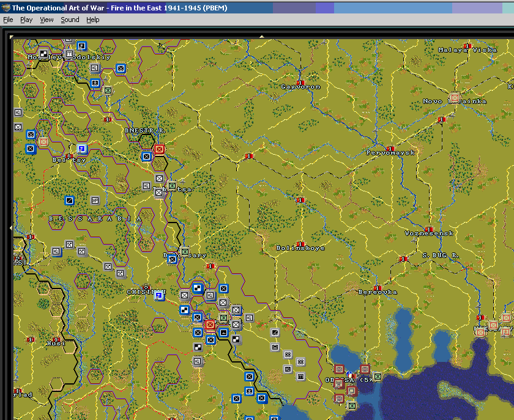Select the green unit right of ODESSA (5) label
514x420 pixels.
click(x=378, y=377)
